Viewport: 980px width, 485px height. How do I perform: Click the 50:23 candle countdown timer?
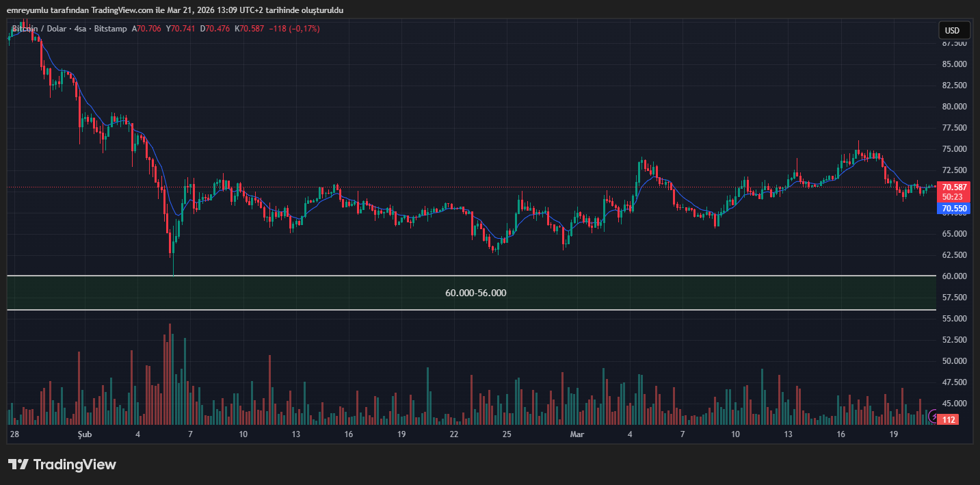pos(953,196)
